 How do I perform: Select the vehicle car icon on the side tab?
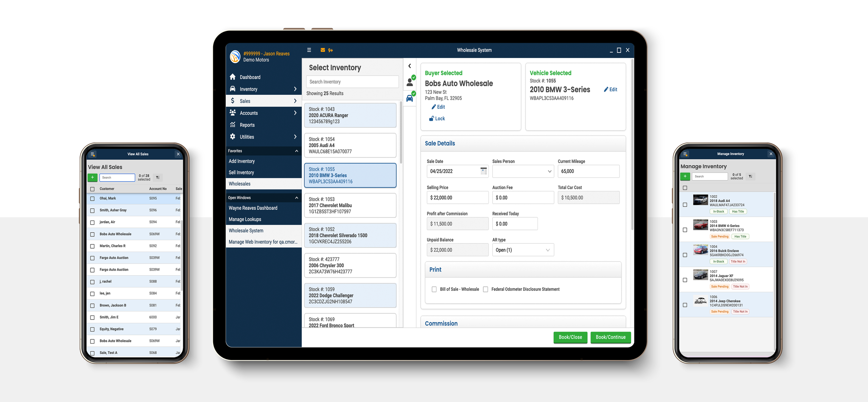coord(410,98)
